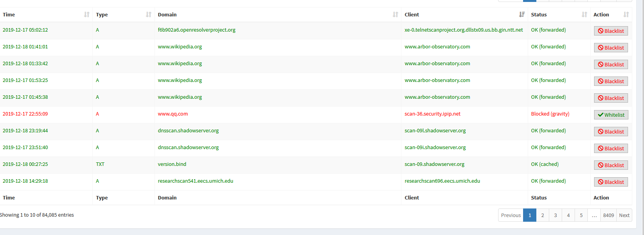
Task: Open pagination page 4
Action: (568, 215)
